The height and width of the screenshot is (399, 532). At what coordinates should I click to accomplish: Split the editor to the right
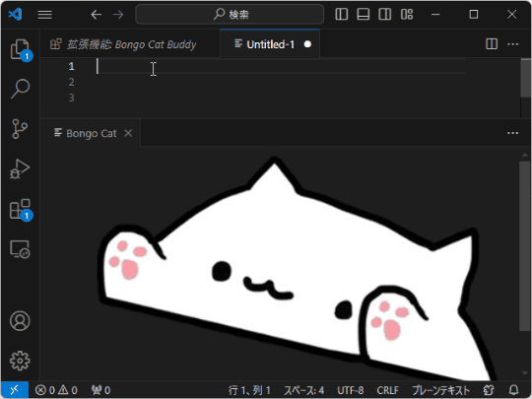(x=492, y=44)
